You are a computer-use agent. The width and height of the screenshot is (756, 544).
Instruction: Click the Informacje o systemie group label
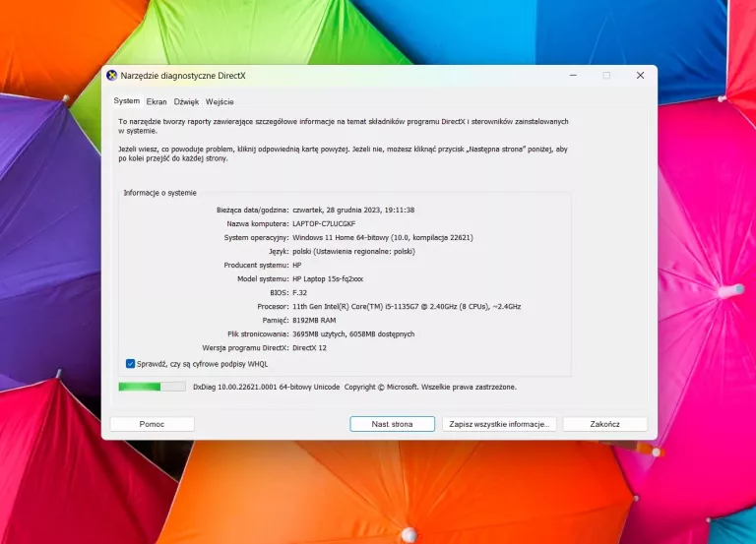click(x=160, y=193)
